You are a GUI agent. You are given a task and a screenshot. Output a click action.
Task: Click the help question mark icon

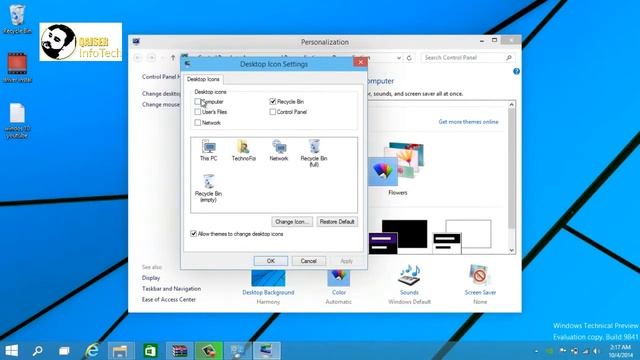point(516,71)
